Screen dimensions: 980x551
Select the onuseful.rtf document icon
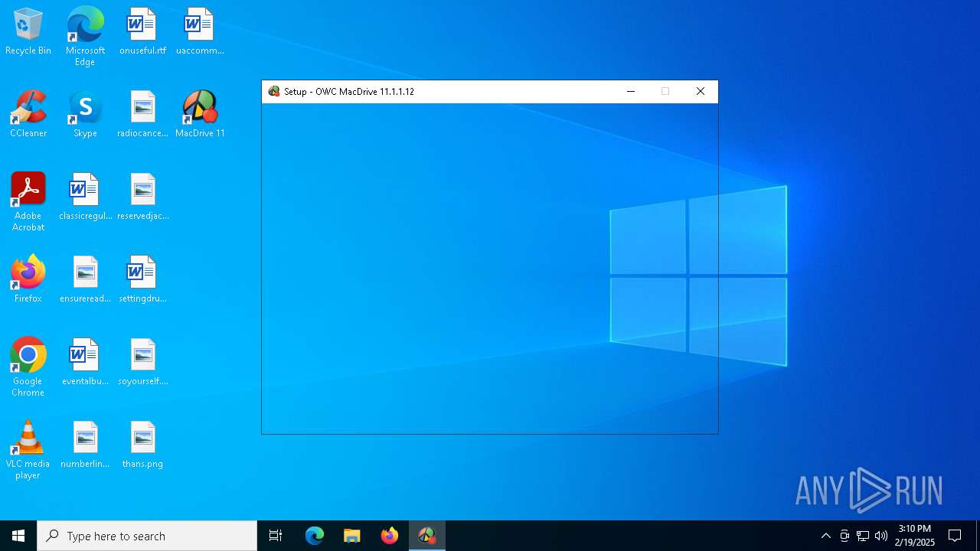coord(142,32)
